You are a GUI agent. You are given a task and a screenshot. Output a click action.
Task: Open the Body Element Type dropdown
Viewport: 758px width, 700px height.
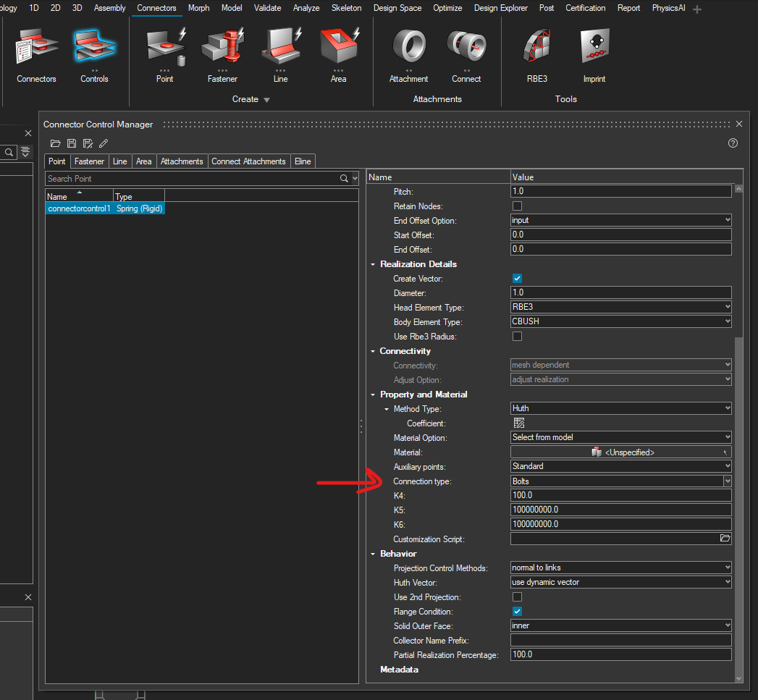tap(620, 321)
